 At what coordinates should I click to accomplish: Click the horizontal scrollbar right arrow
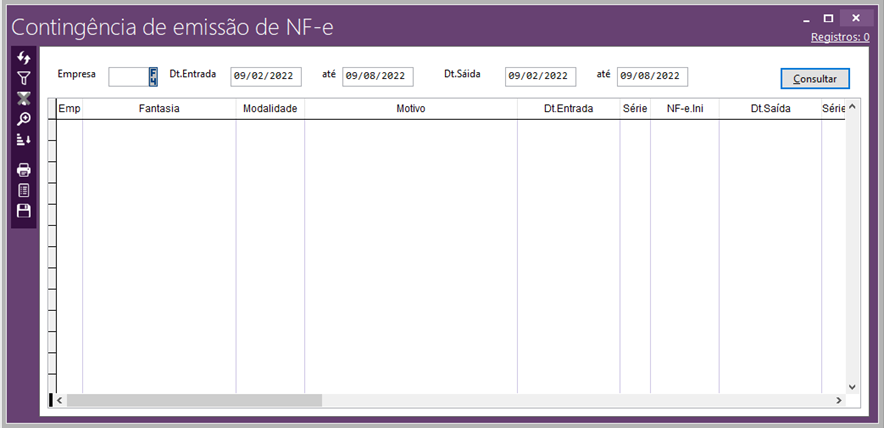click(x=838, y=400)
